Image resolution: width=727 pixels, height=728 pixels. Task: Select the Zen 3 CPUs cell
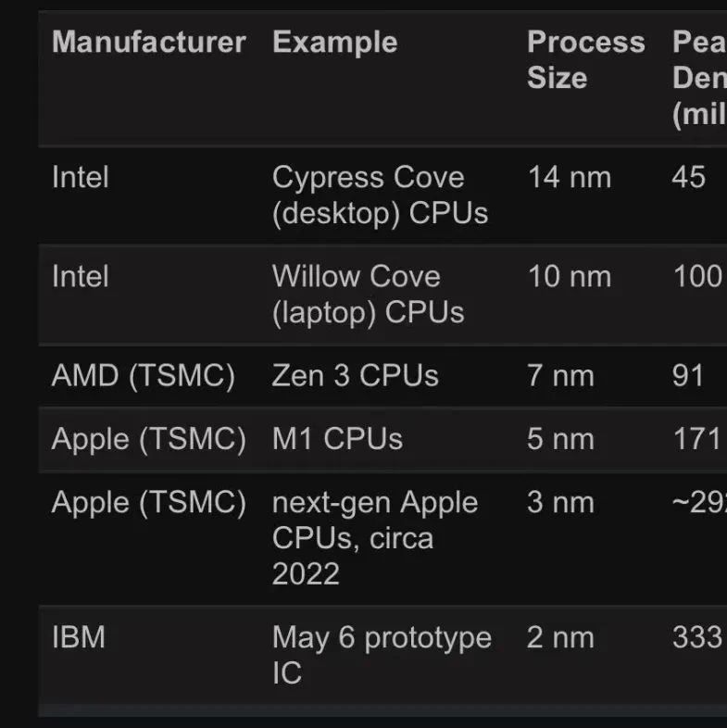pyautogui.click(x=355, y=376)
